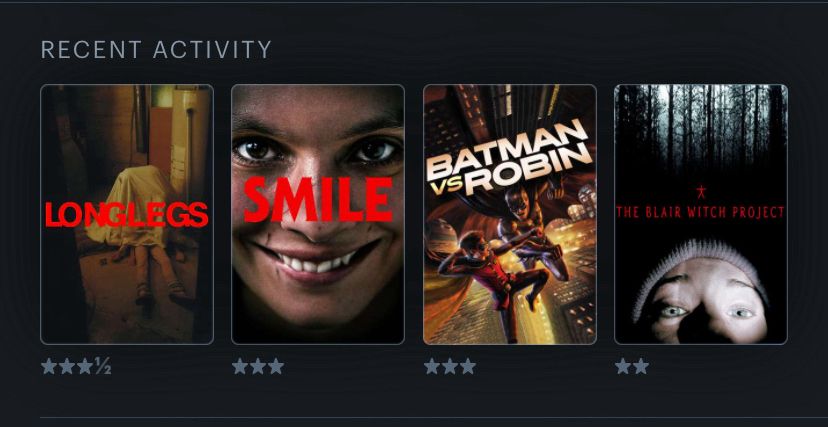Click the first star under Longlegs

pos(49,366)
